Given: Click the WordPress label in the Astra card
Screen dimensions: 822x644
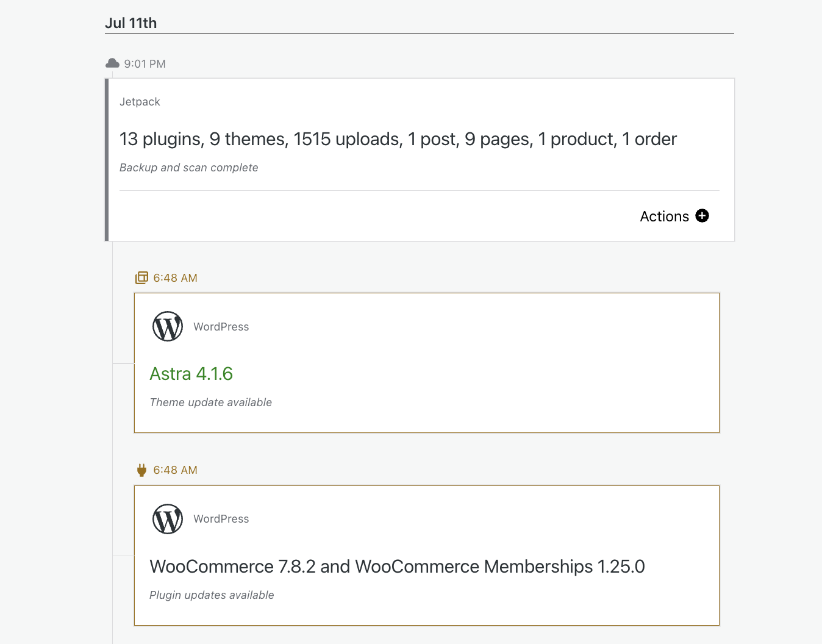Looking at the screenshot, I should point(221,327).
